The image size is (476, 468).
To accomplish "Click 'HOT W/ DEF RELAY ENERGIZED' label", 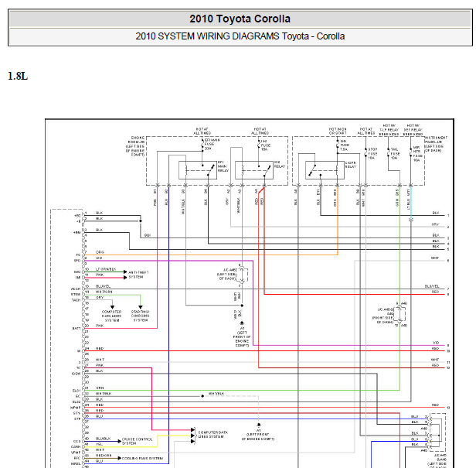I will point(413,130).
